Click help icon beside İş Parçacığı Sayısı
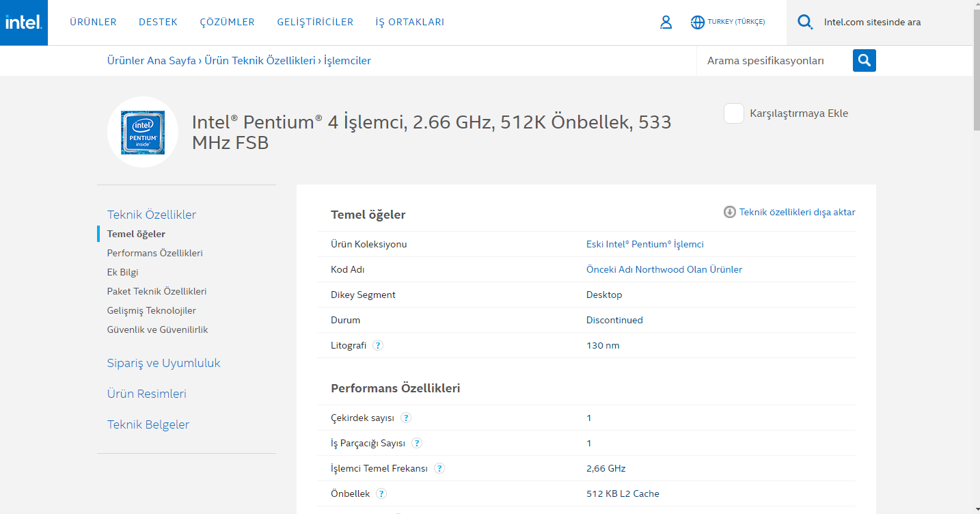This screenshot has height=514, width=980. (417, 443)
